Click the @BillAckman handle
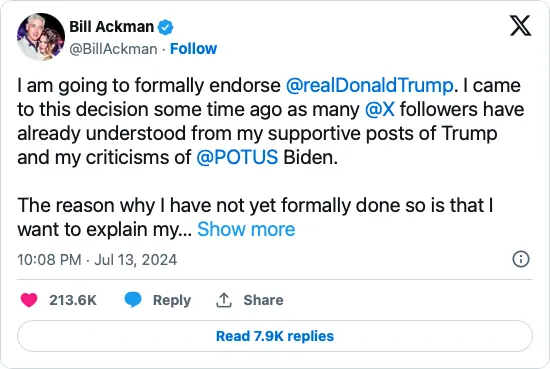Image resolution: width=550 pixels, height=369 pixels. 113,49
